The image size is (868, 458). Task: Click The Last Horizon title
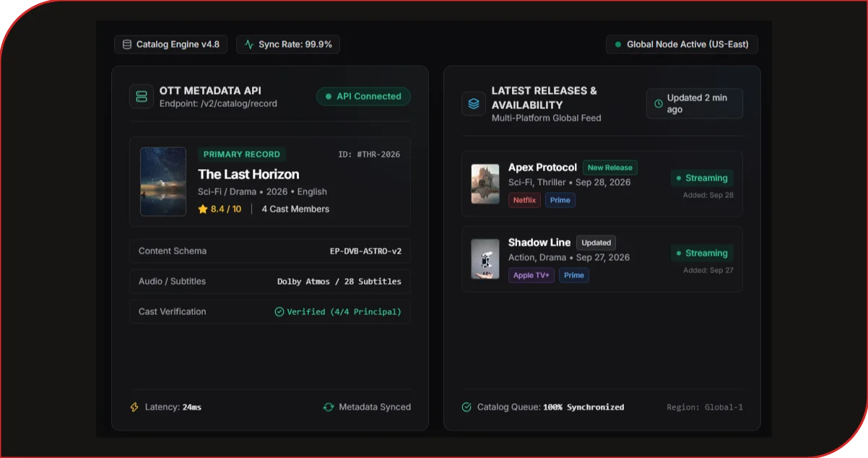pos(248,174)
